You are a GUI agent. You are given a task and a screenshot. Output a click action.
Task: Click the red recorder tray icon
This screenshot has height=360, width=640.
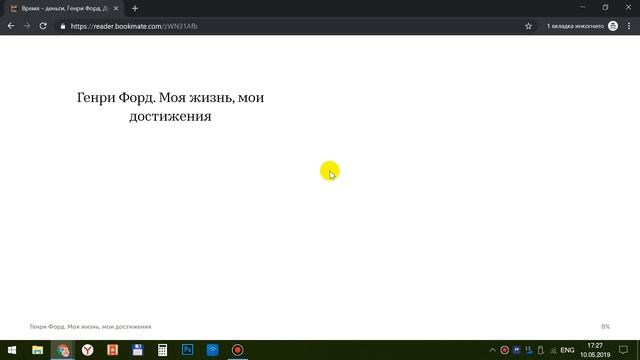click(504, 350)
